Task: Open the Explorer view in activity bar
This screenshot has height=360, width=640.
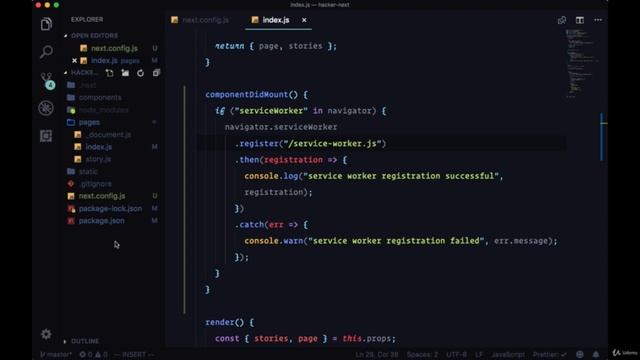Action: (x=46, y=24)
